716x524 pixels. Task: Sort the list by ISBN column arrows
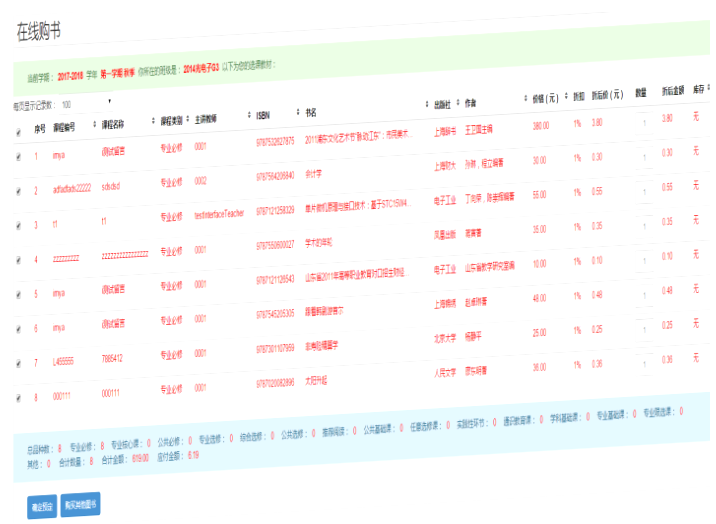tap(298, 112)
